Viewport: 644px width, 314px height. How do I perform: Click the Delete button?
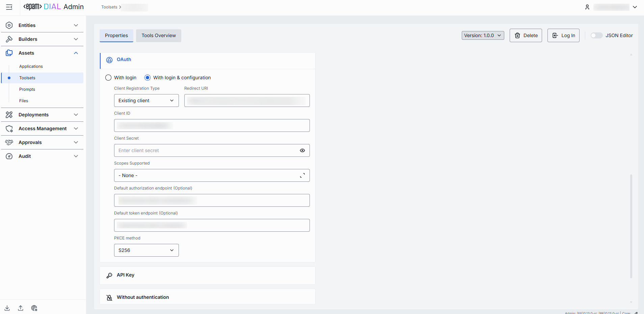(526, 35)
